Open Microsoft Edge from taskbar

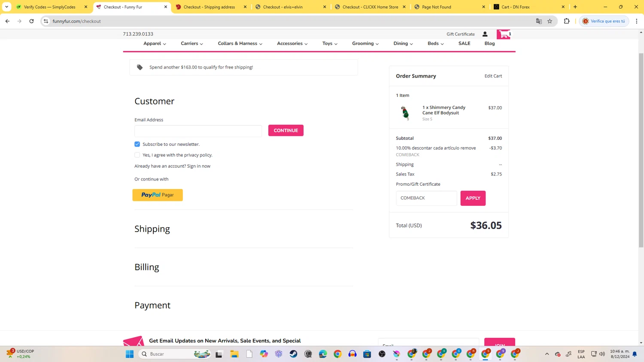click(323, 354)
